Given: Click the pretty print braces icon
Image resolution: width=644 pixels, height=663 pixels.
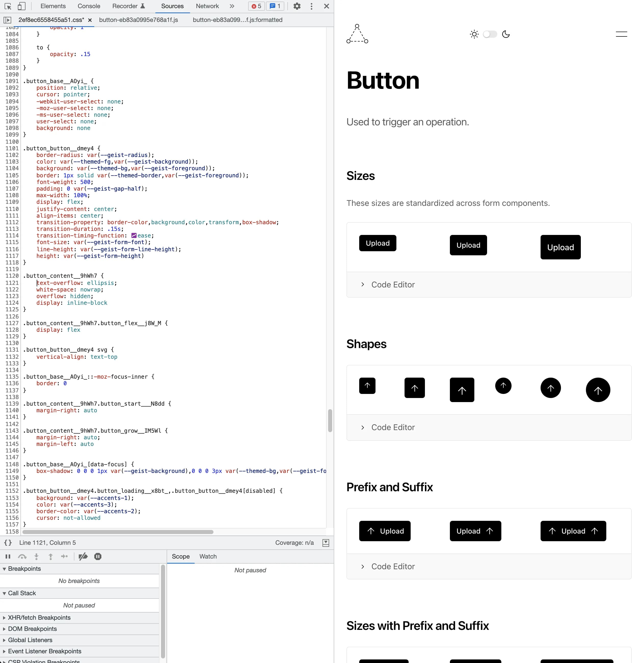Looking at the screenshot, I should [x=8, y=542].
